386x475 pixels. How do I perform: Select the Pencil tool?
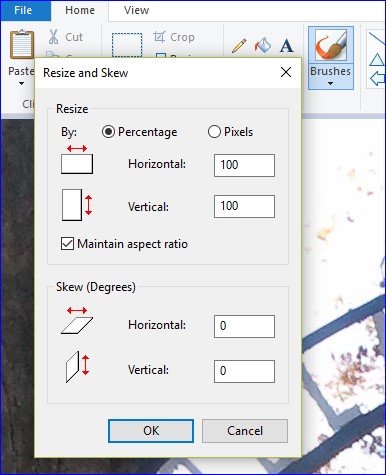click(x=239, y=46)
